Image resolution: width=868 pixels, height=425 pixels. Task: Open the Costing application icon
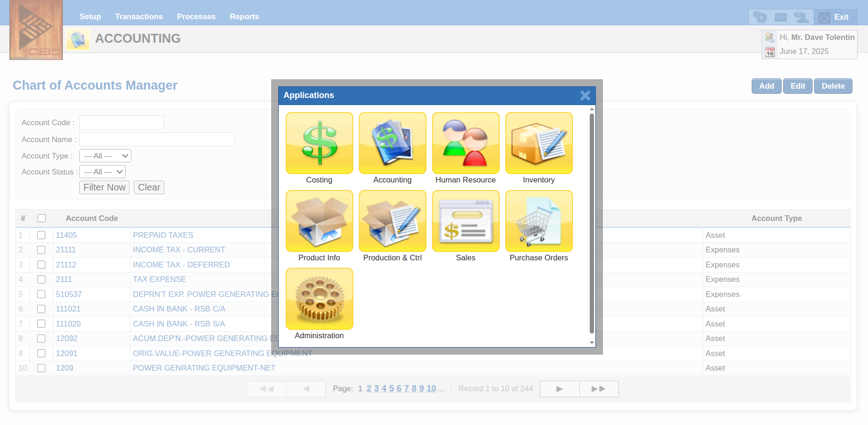coord(319,144)
